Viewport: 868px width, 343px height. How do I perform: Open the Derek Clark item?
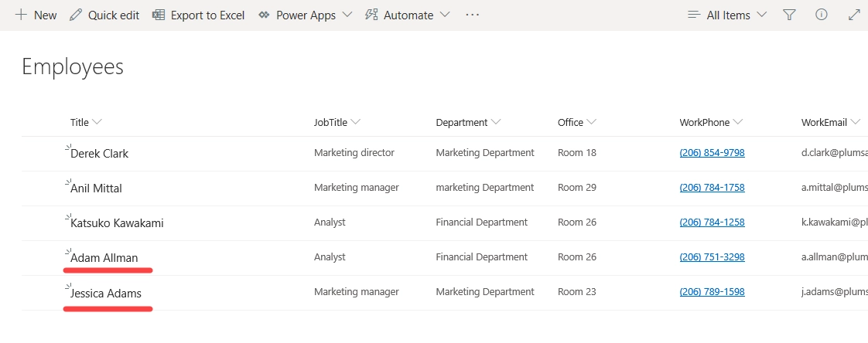click(100, 154)
